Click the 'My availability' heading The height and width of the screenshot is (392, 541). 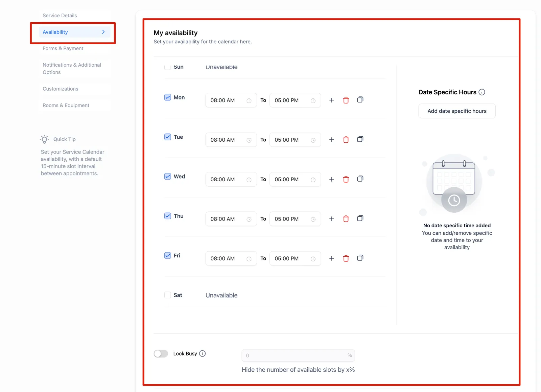(x=175, y=33)
